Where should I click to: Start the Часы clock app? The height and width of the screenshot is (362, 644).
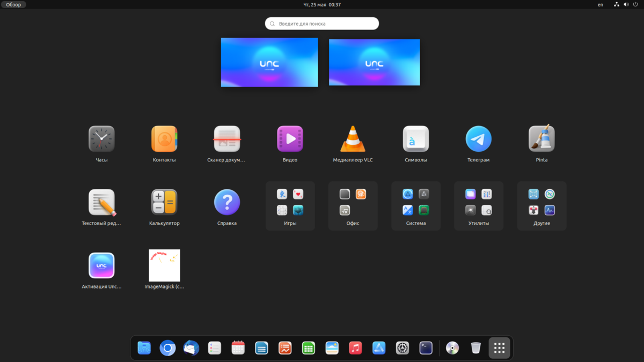point(101,138)
